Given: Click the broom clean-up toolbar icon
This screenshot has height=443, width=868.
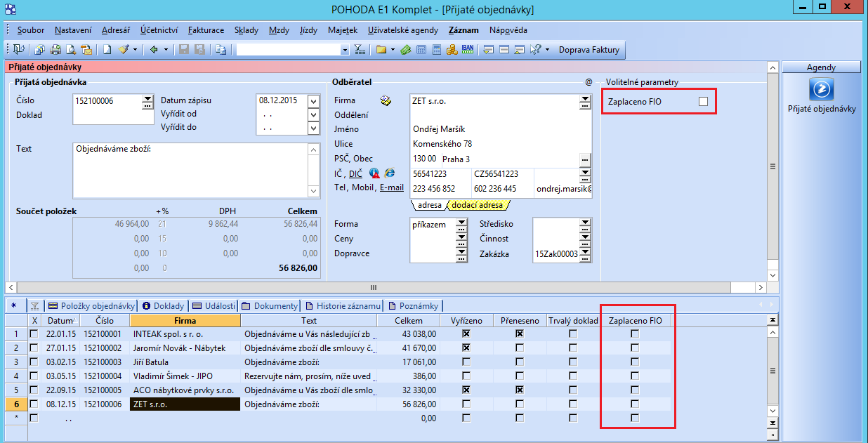Looking at the screenshot, I should point(123,50).
